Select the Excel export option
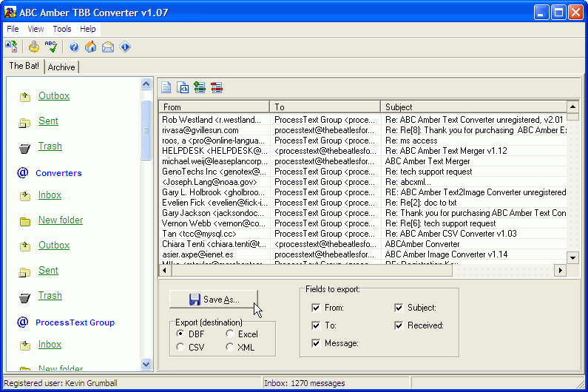The image size is (588, 392). click(229, 333)
